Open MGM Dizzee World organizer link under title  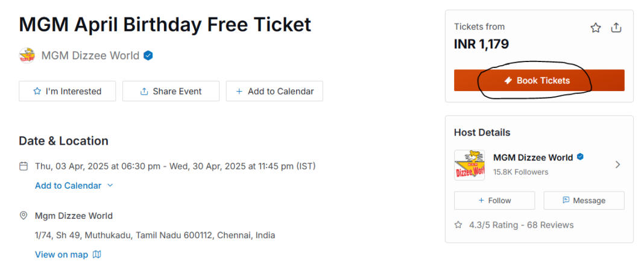point(90,56)
